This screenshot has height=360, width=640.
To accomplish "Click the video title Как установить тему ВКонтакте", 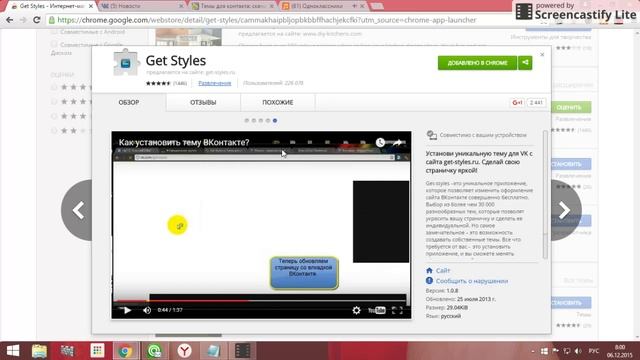I will coord(184,142).
